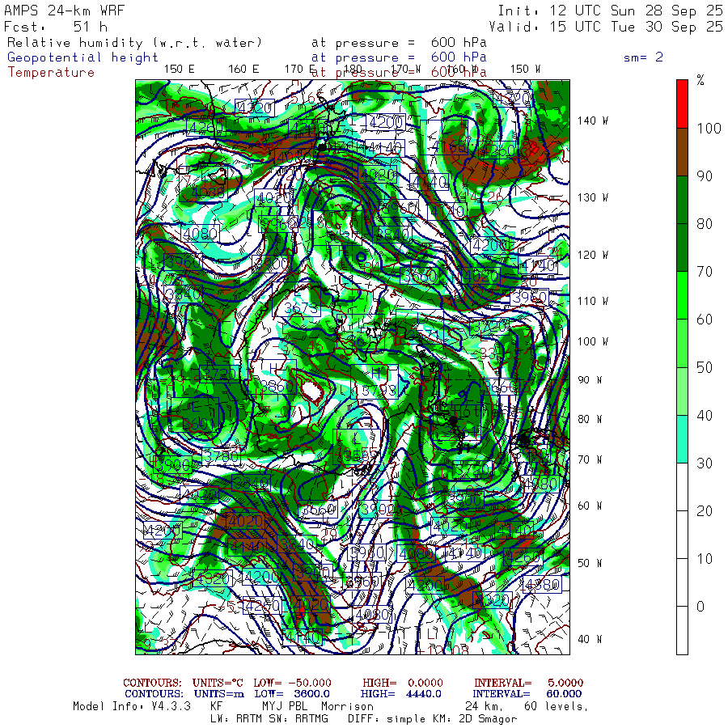Click the 'UNITS=°C' temperature contour text
Viewport: 728px width, 728px height.
(x=218, y=683)
